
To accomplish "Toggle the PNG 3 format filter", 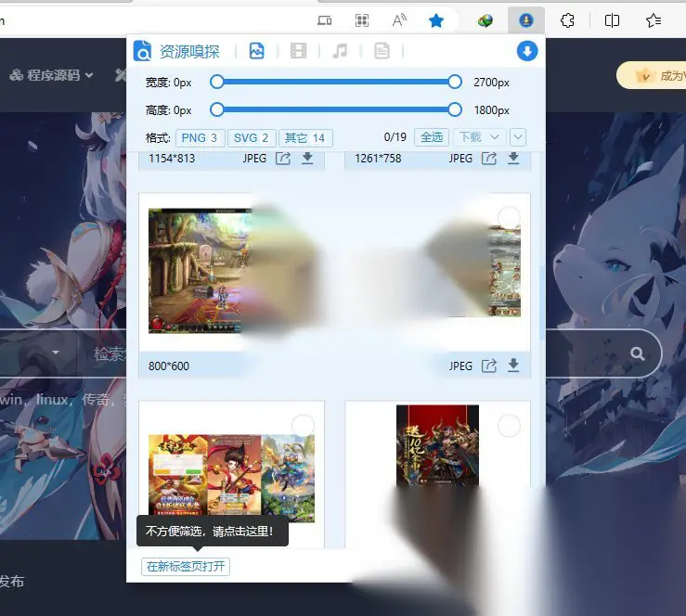I will click(x=200, y=138).
